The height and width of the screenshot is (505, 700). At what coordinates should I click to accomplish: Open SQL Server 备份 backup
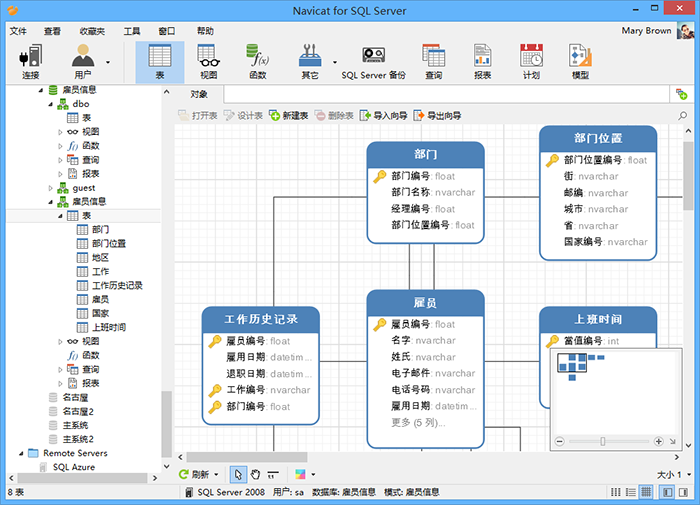pos(373,62)
